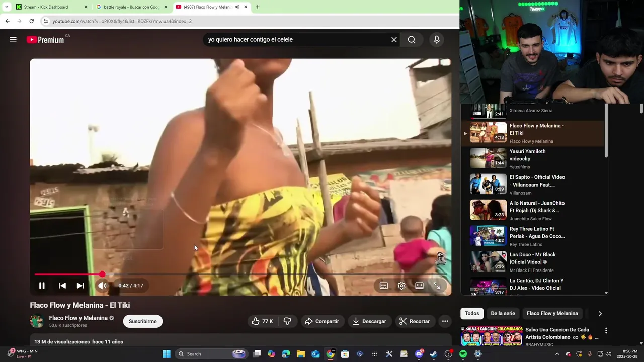Mute the tab's audio speaker icon

coord(237,7)
